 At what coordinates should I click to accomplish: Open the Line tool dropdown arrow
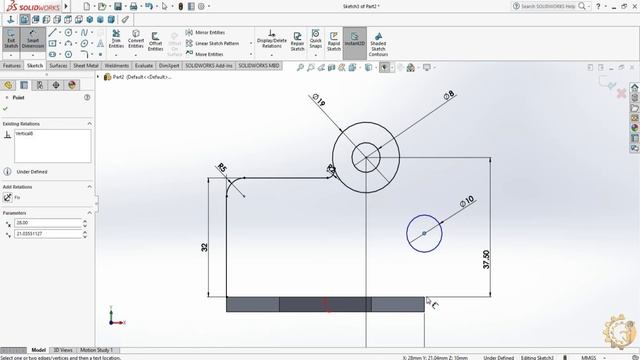coord(60,33)
